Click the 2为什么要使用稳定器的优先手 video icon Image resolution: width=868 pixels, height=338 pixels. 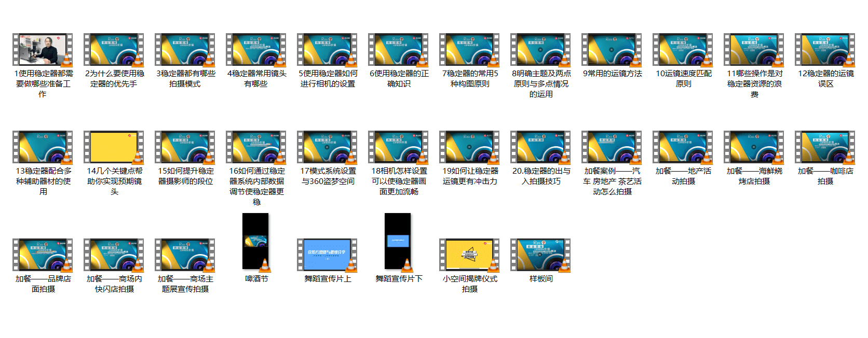pos(114,50)
